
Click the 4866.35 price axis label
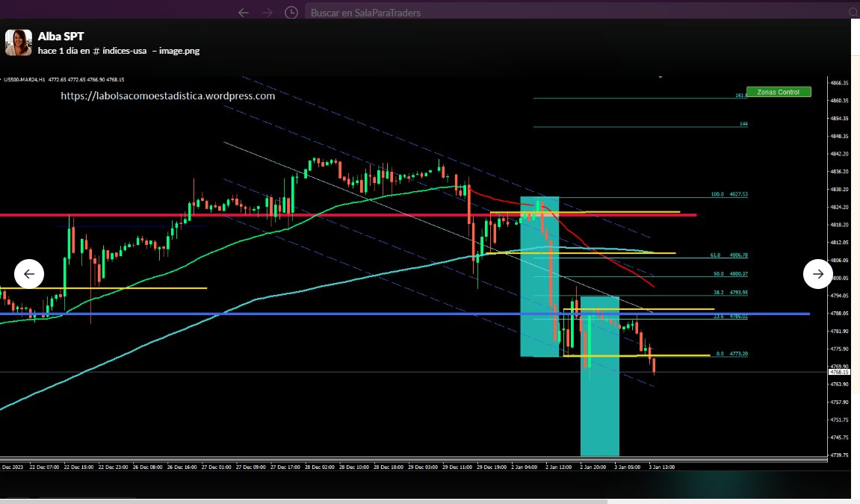tap(839, 84)
